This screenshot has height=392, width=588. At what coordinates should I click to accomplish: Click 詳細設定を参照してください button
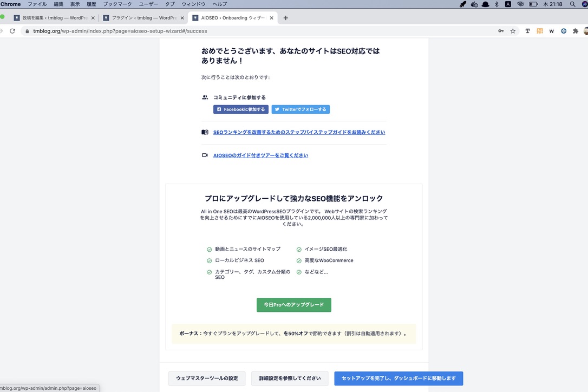290,378
